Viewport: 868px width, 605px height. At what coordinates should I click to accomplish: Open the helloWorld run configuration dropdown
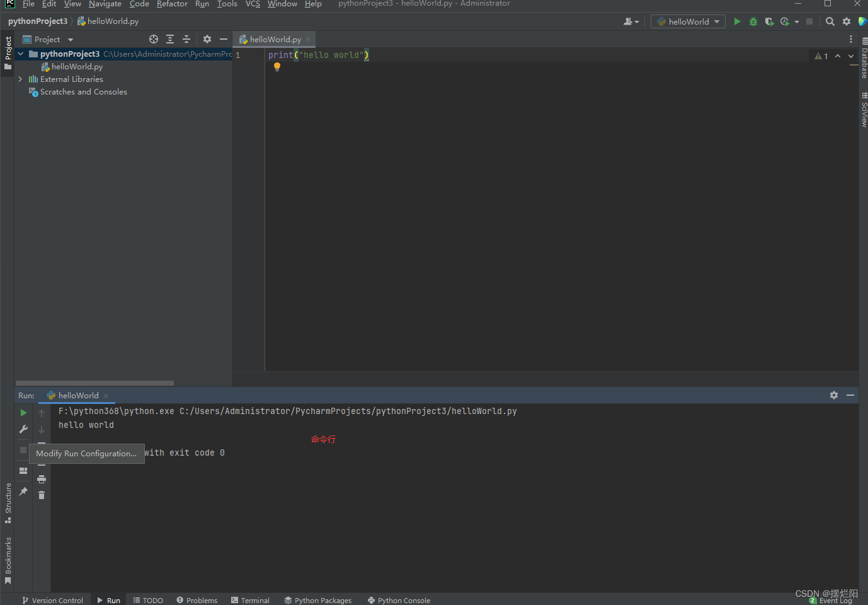[688, 21]
